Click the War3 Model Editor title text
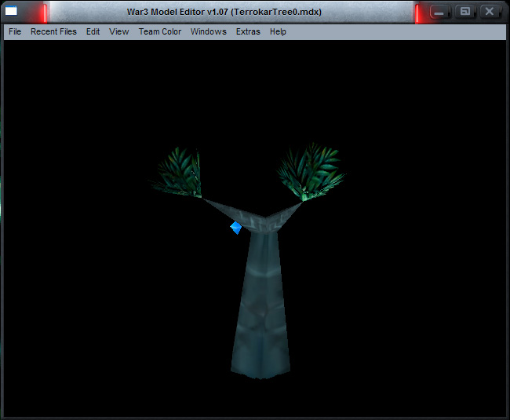The height and width of the screenshot is (420, 510). pyautogui.click(x=224, y=12)
